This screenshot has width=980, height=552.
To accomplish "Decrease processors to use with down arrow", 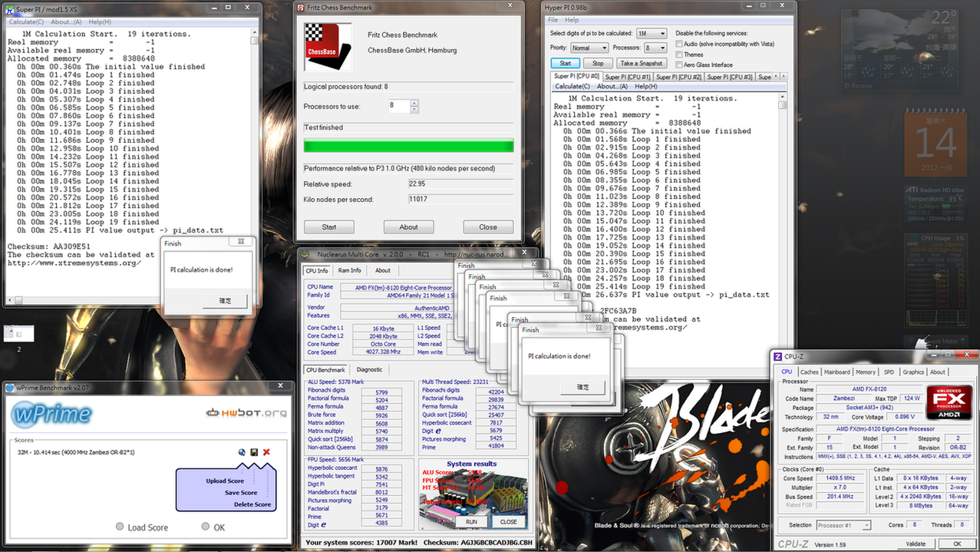I will coord(414,110).
